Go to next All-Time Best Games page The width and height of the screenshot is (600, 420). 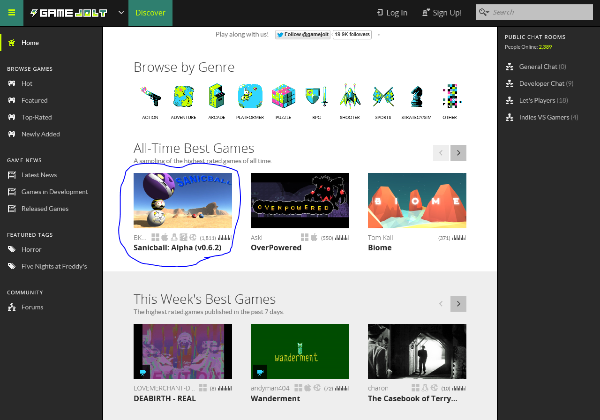tap(458, 153)
